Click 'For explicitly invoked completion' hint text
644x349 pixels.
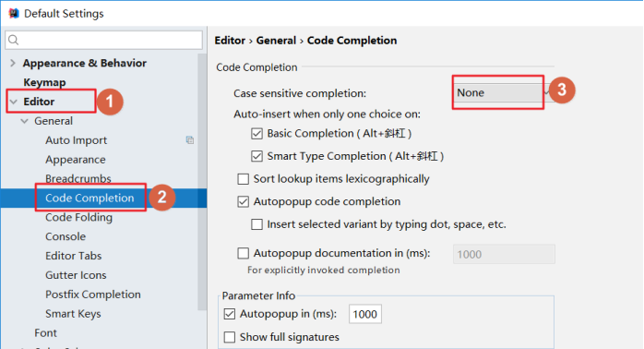coord(324,271)
